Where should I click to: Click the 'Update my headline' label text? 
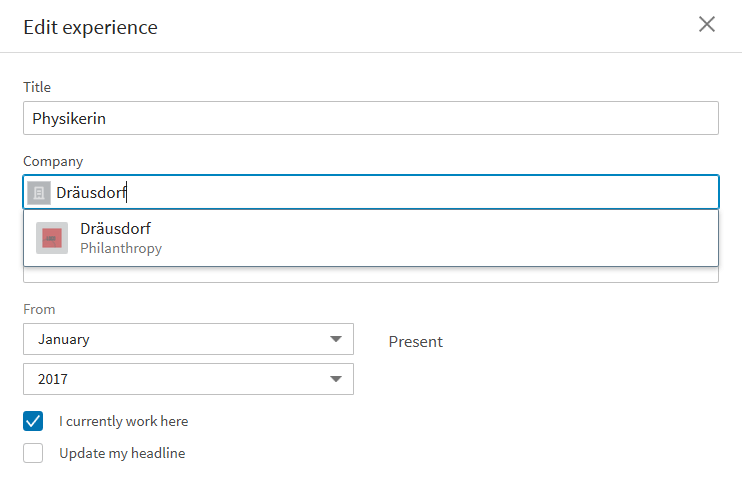(122, 453)
